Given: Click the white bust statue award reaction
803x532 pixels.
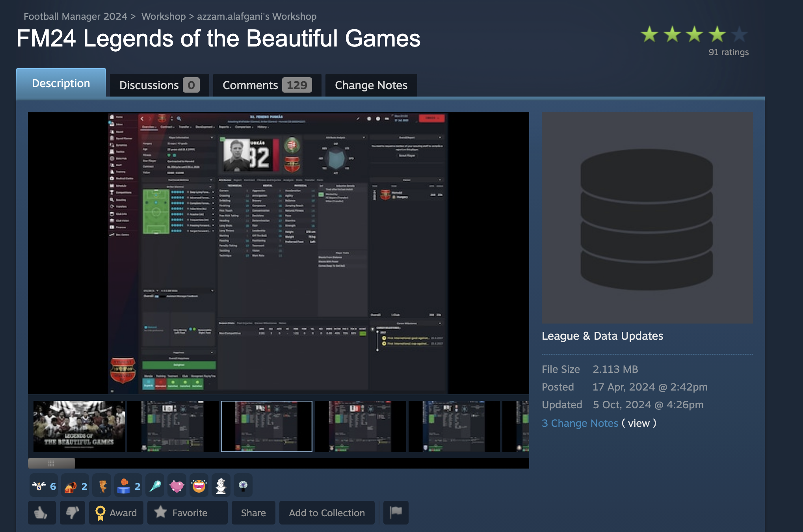Looking at the screenshot, I should pos(221,486).
